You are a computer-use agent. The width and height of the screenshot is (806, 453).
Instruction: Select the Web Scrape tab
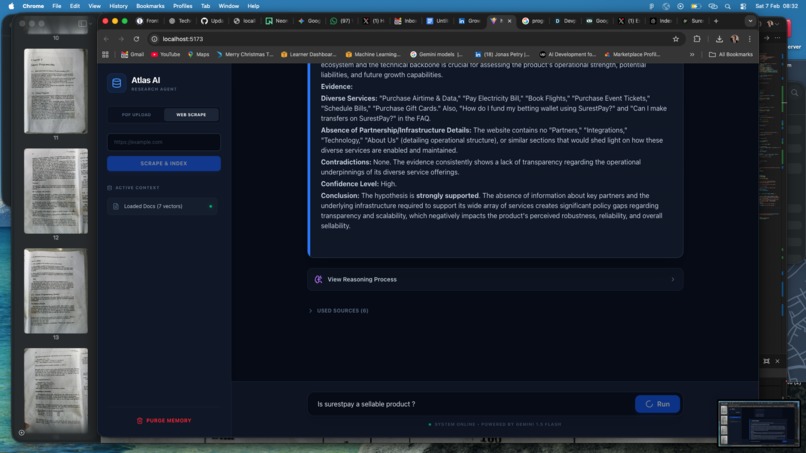tap(191, 115)
